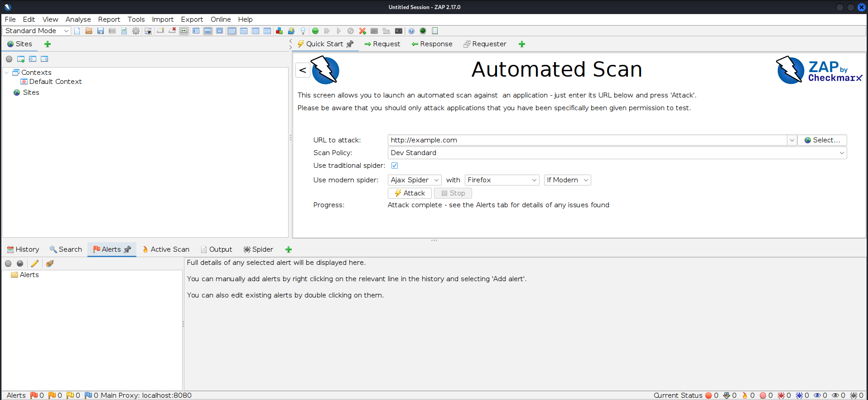
Task: Switch to the Request tab
Action: 382,44
